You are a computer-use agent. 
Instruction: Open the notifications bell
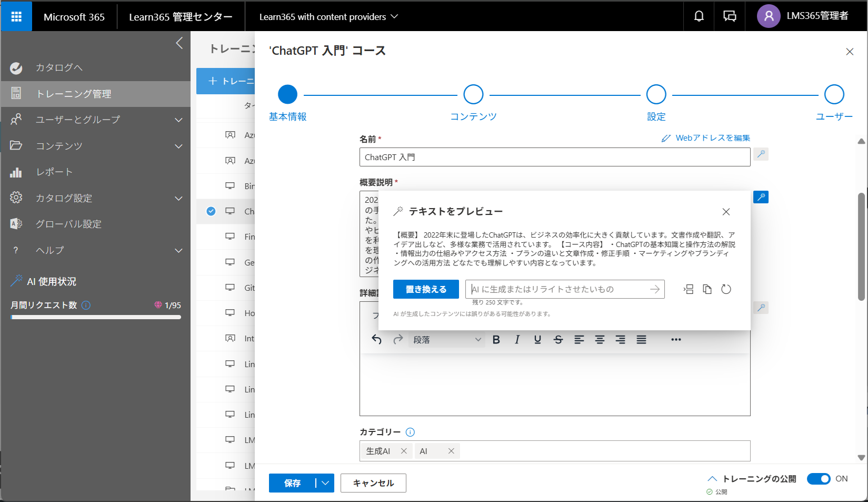click(x=699, y=16)
